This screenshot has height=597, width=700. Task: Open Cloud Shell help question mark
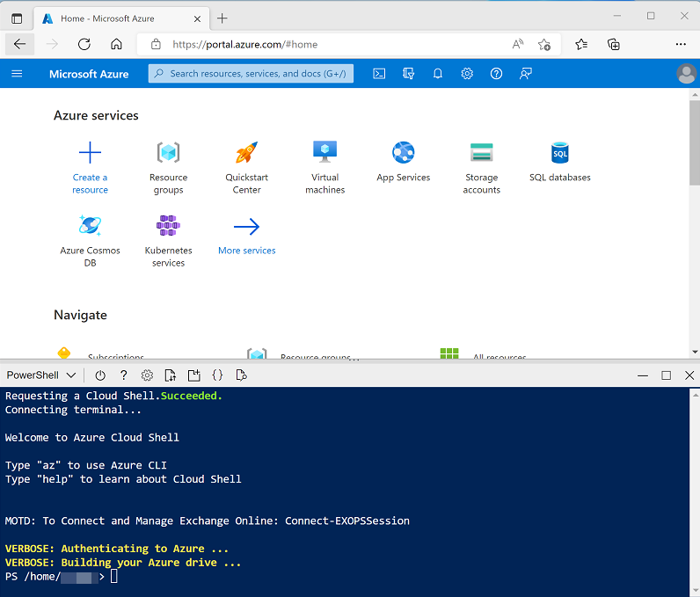pos(124,375)
